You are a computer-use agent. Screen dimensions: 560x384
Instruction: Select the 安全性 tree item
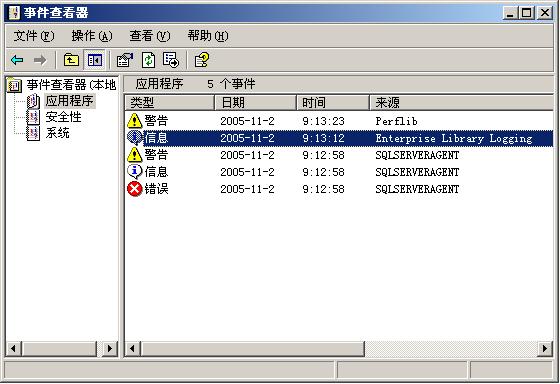[x=63, y=117]
